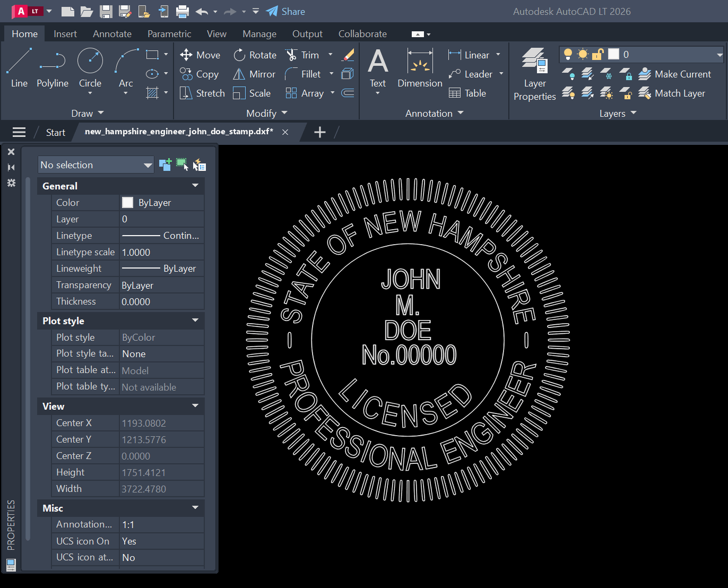
Task: Select the Text annotation tool
Action: 378,68
